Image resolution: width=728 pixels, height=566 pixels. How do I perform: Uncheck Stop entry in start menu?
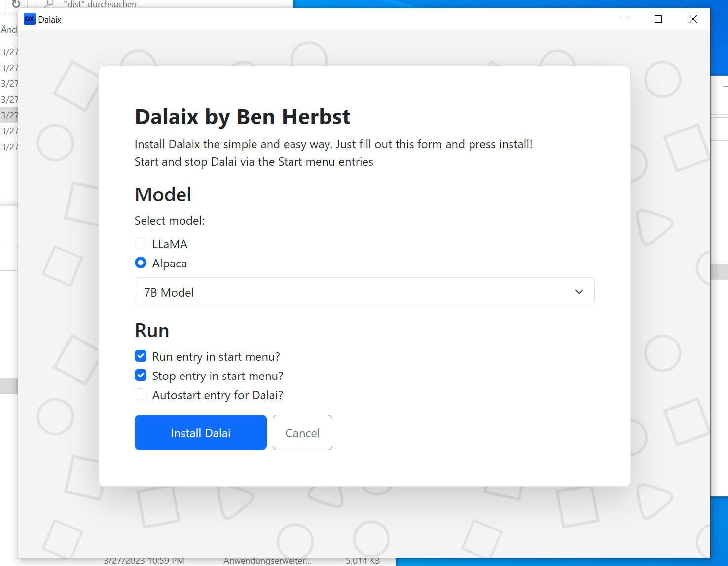pos(141,375)
